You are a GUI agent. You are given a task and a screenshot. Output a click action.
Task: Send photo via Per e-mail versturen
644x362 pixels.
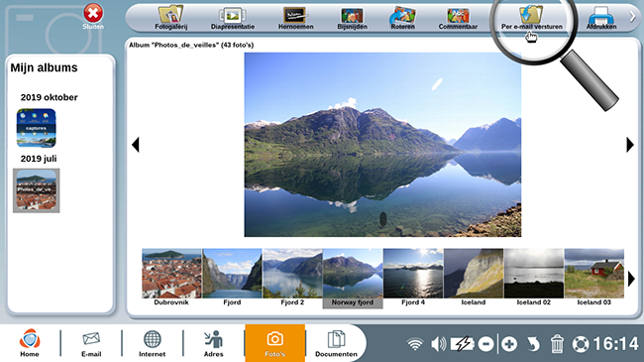(531, 18)
